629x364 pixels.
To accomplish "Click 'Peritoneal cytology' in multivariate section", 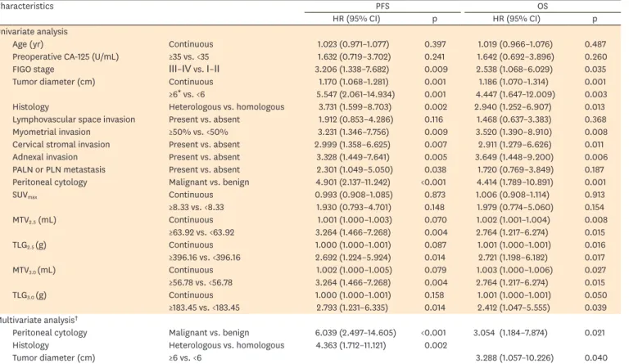I will (50, 333).
